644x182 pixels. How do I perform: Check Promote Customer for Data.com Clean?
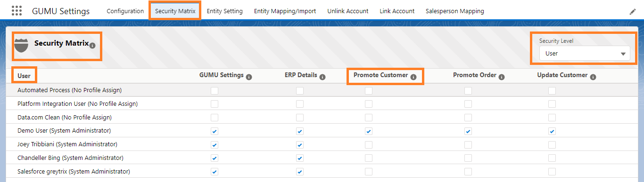(x=369, y=118)
